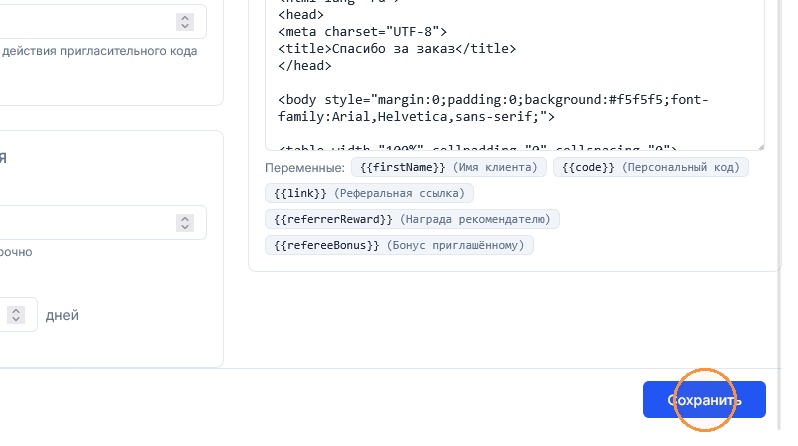Click the 'Переменные:' label
This screenshot has height=446, width=798.
pos(304,168)
